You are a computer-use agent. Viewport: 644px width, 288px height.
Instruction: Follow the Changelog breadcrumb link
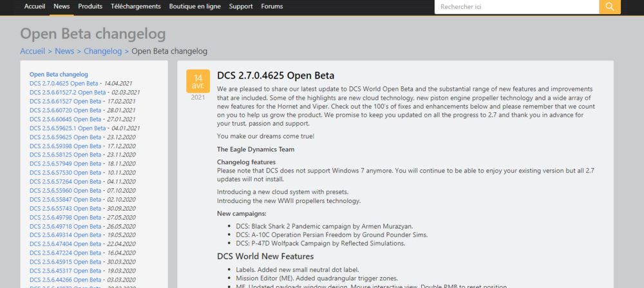(103, 51)
